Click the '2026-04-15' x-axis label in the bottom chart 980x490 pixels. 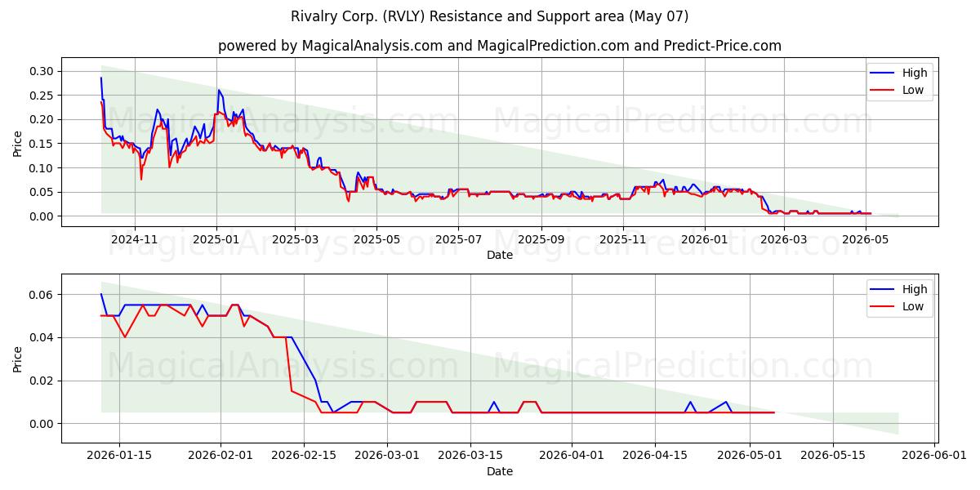pos(656,456)
